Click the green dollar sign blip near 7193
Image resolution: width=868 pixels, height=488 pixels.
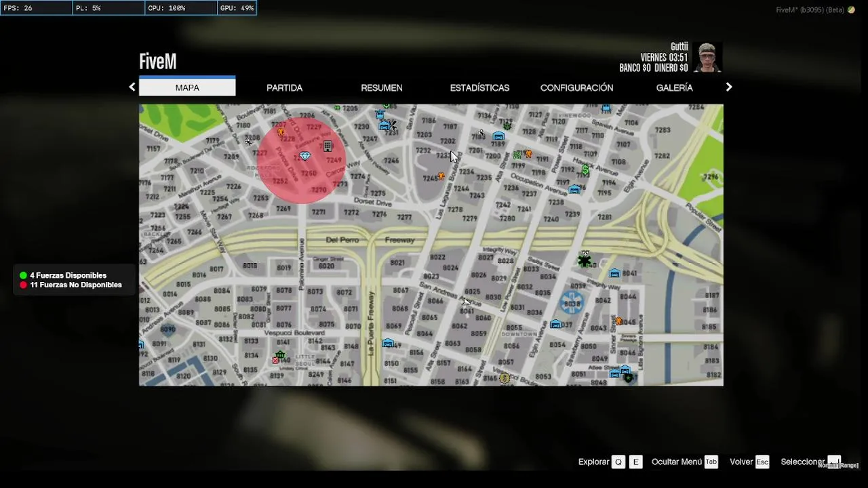[585, 170]
